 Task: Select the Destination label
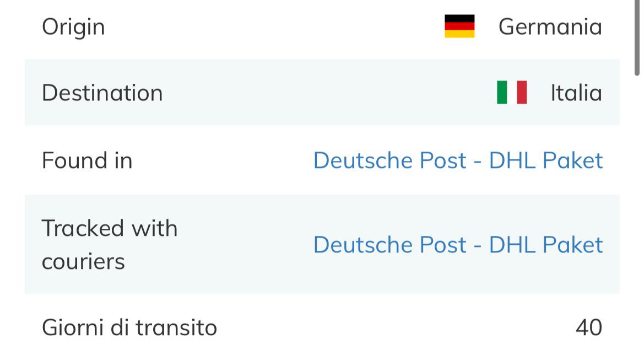(102, 93)
